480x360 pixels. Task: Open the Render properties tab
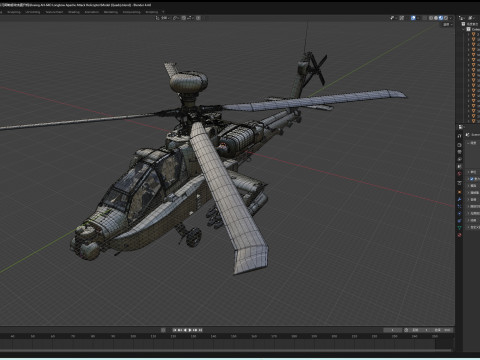coord(459,145)
